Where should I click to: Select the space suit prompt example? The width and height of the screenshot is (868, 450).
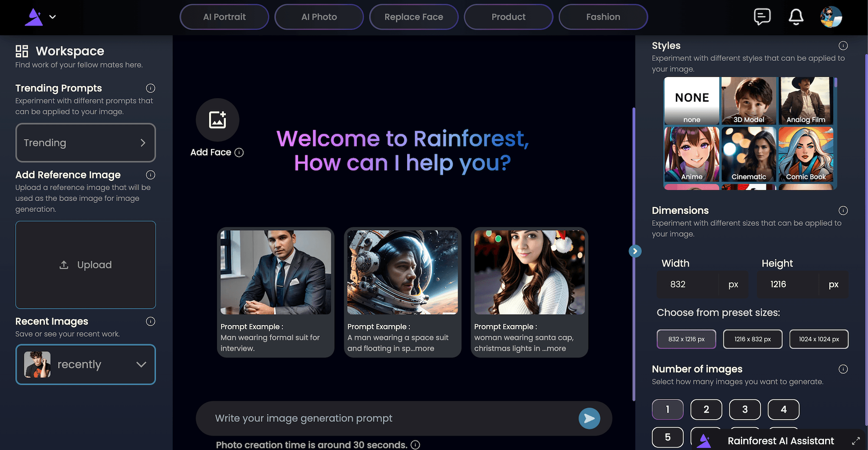(402, 292)
